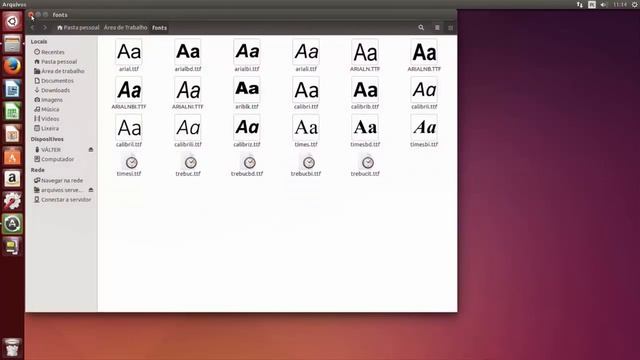Launch Firefox from the launcher
The height and width of the screenshot is (360, 640).
[12, 66]
